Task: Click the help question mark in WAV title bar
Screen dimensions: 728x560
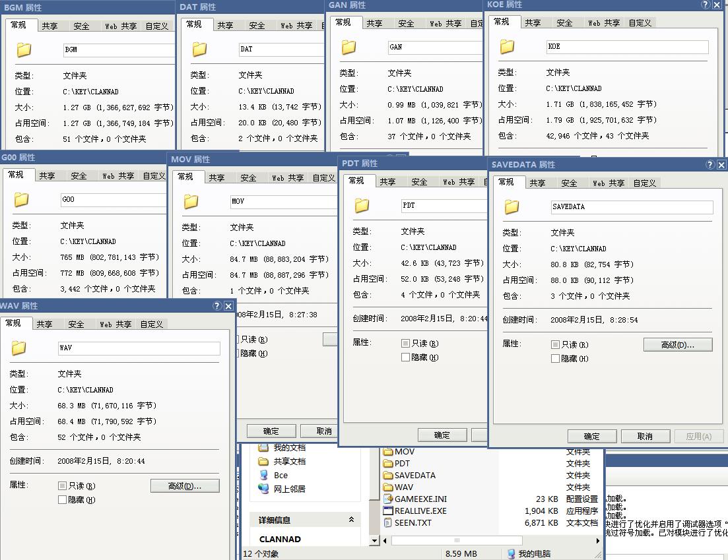Action: point(217,306)
